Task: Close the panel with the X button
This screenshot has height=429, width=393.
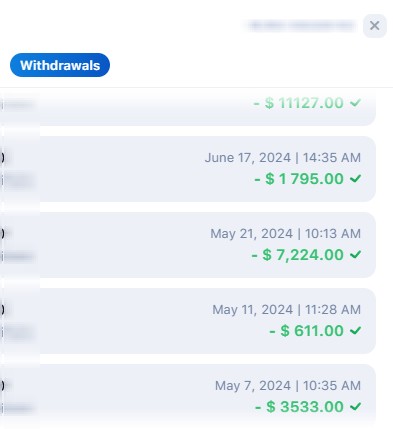Action: [375, 26]
